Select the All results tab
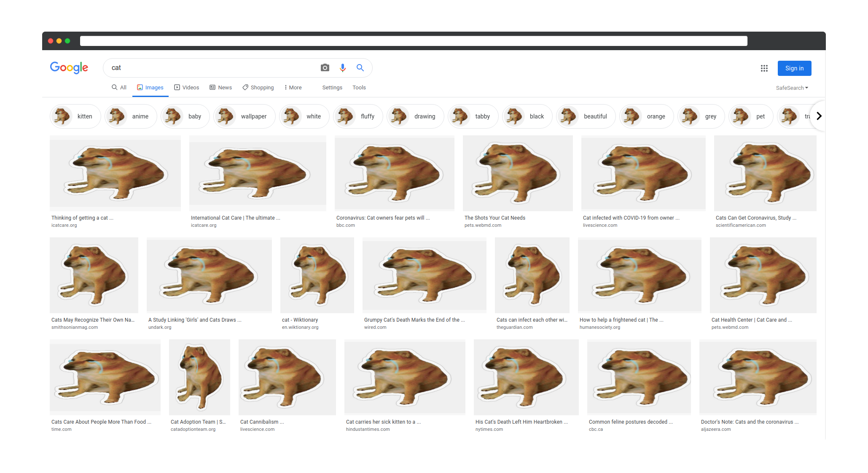Viewport: 868px width, 473px height. click(119, 87)
